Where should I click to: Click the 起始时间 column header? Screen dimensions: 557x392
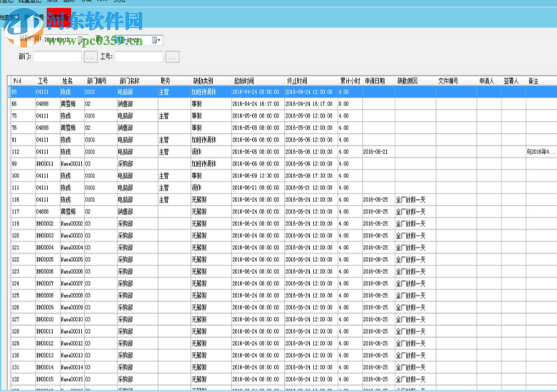(244, 81)
